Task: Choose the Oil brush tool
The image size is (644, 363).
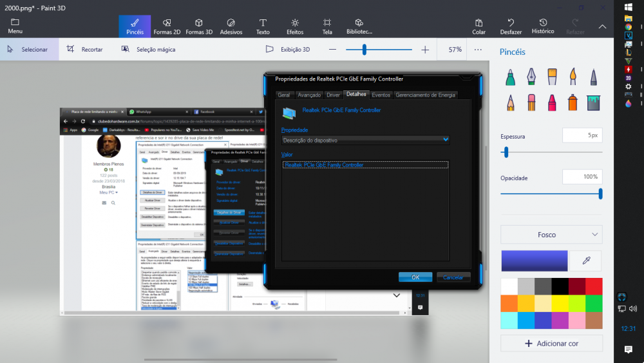Action: [552, 77]
